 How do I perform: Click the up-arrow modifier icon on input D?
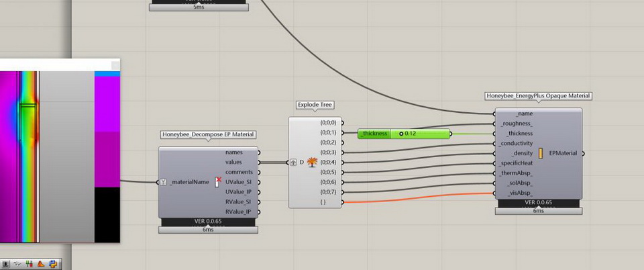point(293,162)
